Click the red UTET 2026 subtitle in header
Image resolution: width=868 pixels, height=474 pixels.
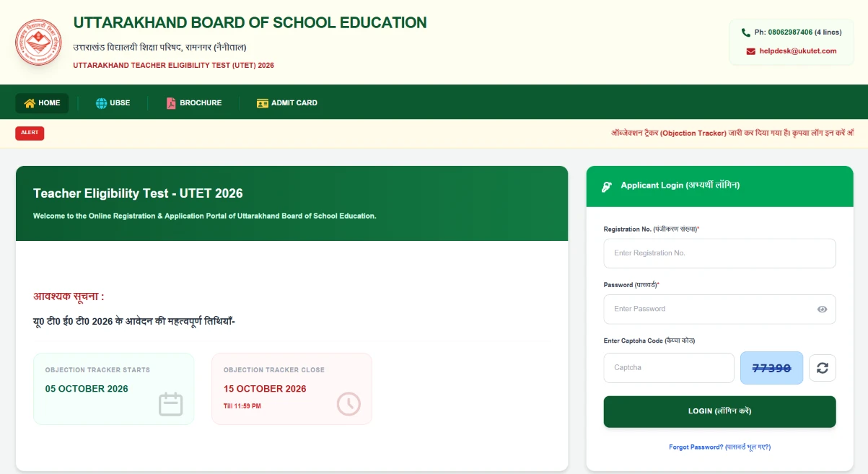(174, 65)
